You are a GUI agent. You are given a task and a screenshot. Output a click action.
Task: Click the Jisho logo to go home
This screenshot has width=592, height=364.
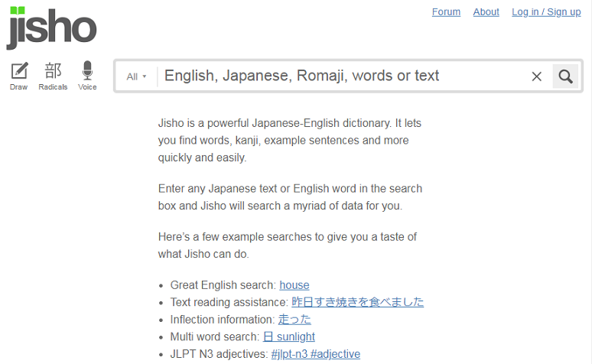(52, 28)
